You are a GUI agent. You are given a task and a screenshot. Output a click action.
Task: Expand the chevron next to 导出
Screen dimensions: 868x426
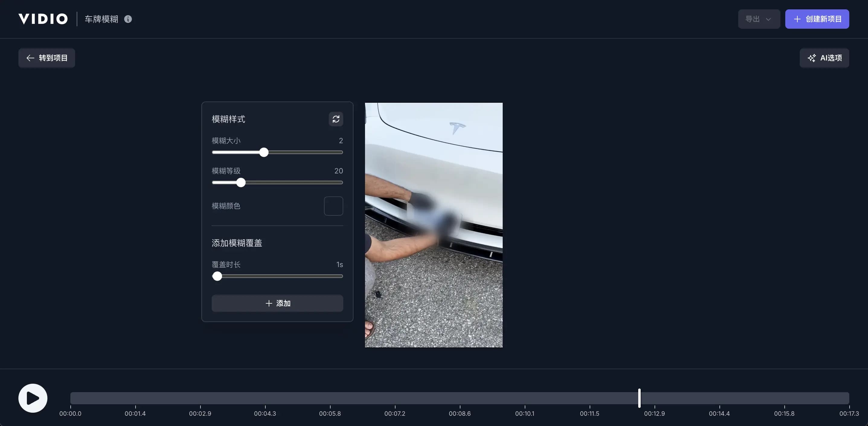[x=769, y=19]
